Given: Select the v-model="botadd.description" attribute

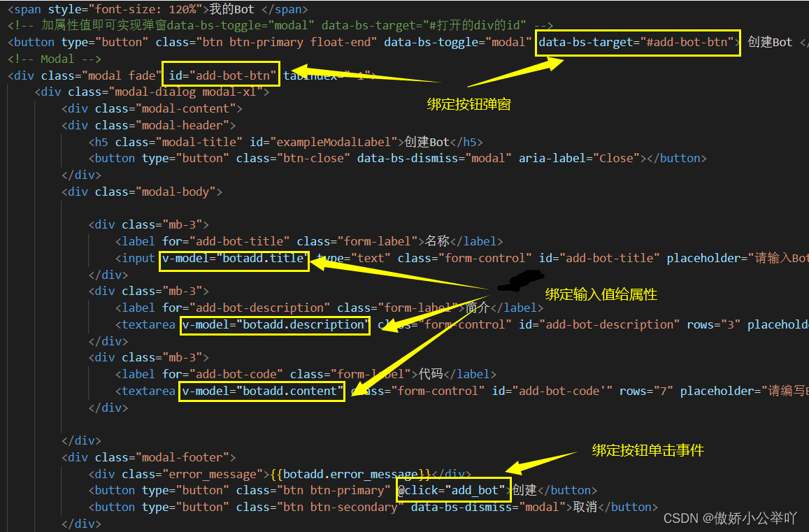Looking at the screenshot, I should [275, 324].
